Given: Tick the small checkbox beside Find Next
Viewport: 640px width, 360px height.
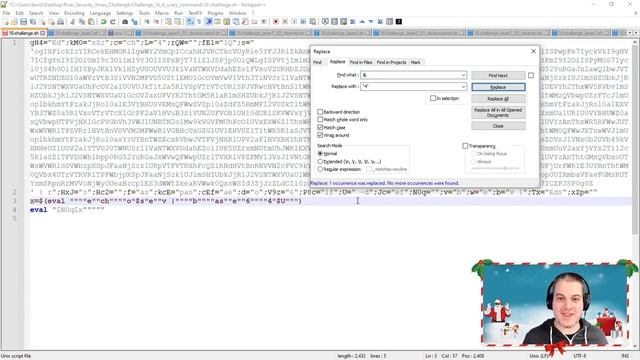Looking at the screenshot, I should tap(531, 76).
